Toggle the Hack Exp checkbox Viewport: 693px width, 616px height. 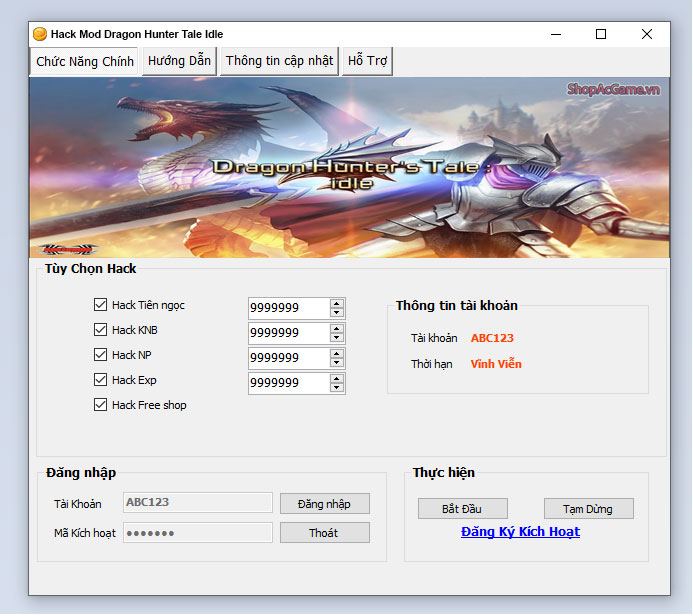100,380
